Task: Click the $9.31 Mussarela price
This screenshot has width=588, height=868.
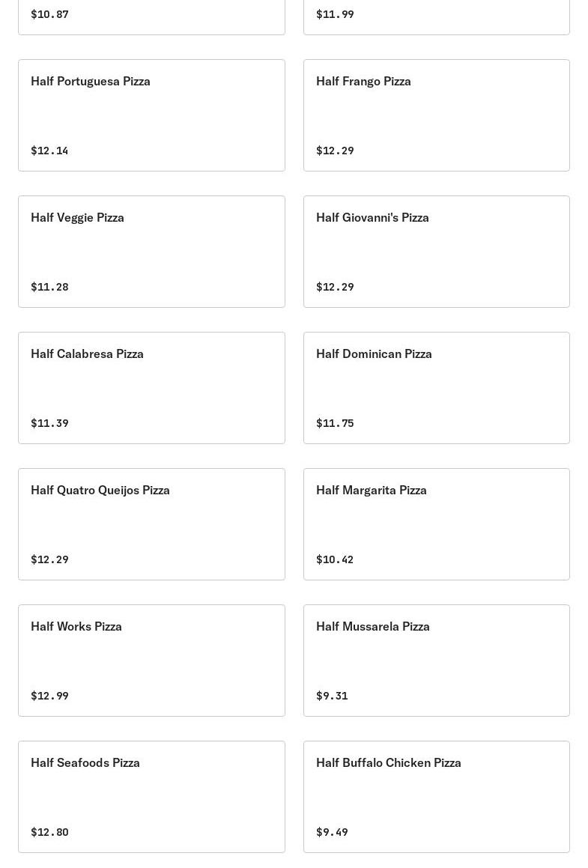Action: tap(333, 696)
